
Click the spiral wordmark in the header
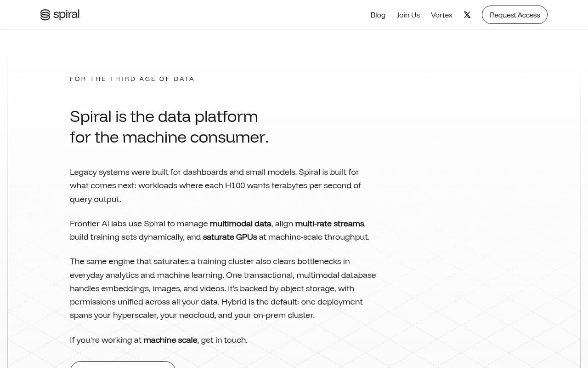(67, 15)
